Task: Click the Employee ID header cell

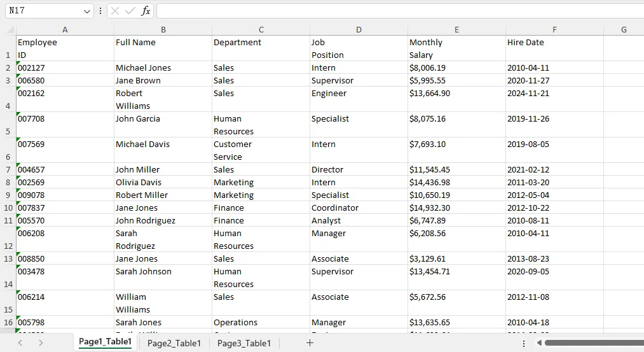Action: (65, 48)
